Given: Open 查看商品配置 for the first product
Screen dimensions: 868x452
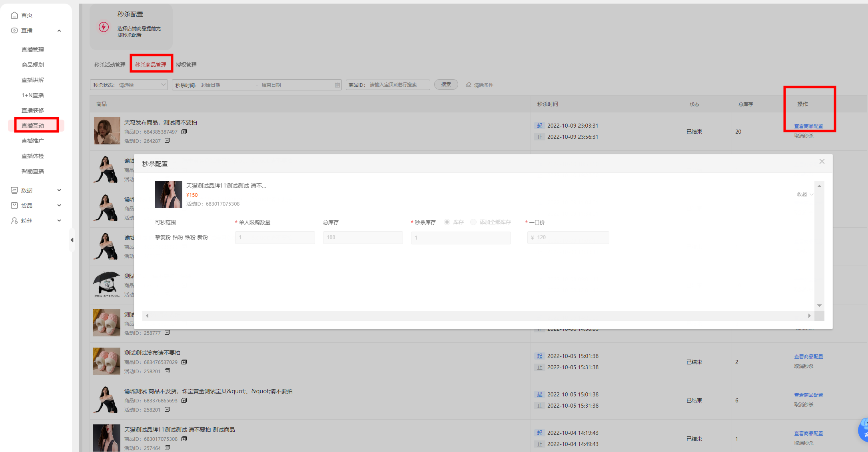Looking at the screenshot, I should click(x=808, y=126).
